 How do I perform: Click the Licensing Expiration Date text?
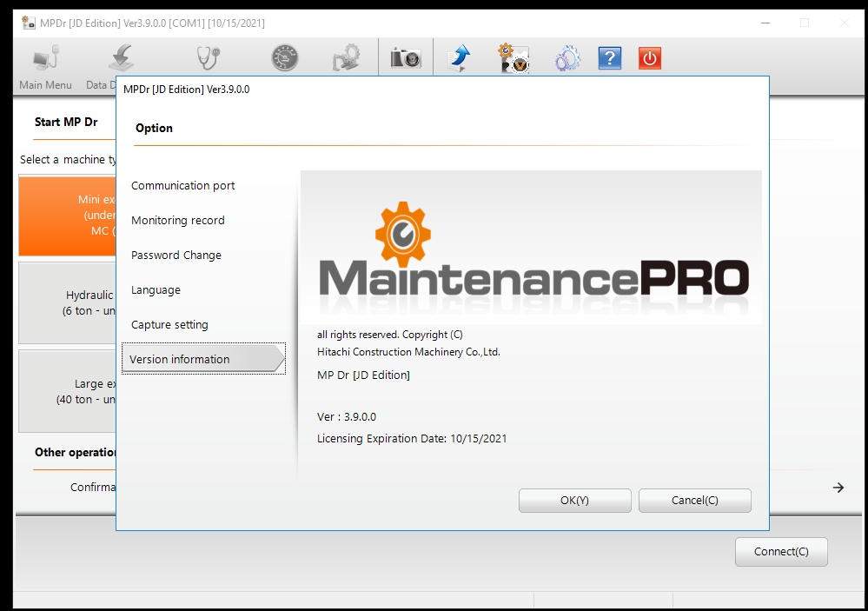(411, 439)
